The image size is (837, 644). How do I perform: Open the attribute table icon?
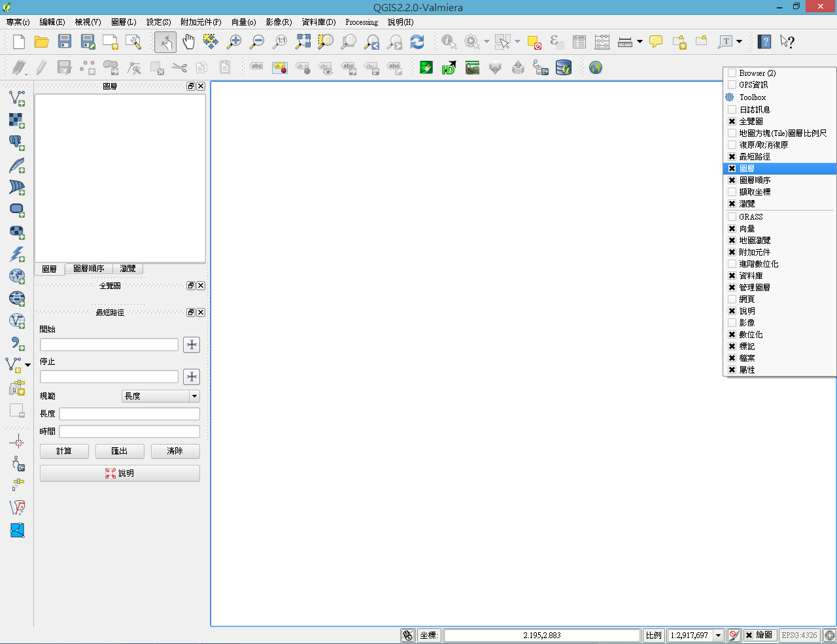(x=579, y=42)
